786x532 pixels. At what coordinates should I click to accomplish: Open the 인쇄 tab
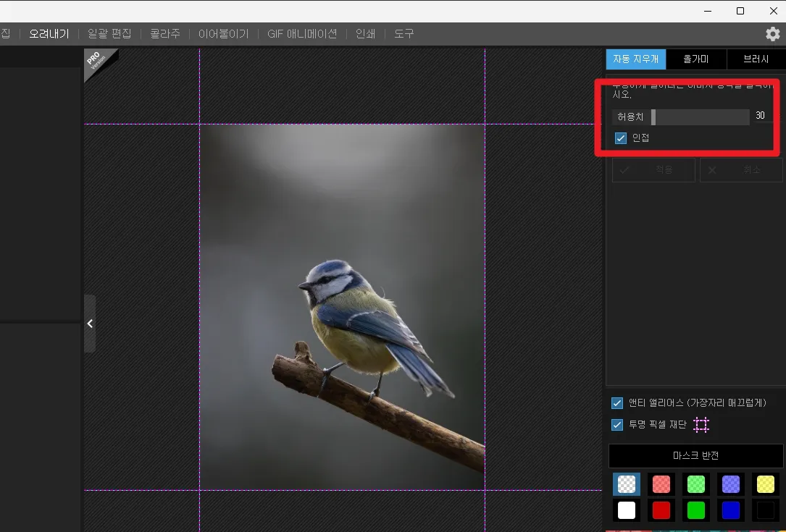tap(365, 33)
